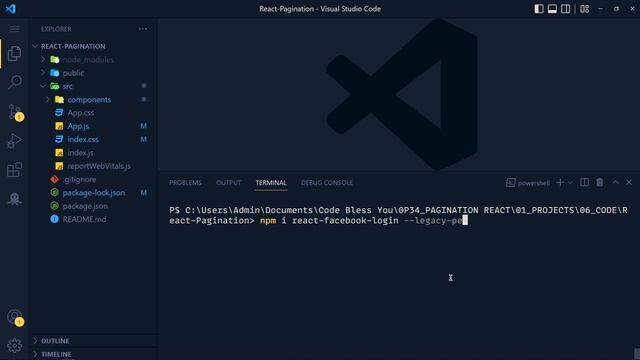Select the Terminal tab
This screenshot has width=640, height=360.
click(271, 183)
